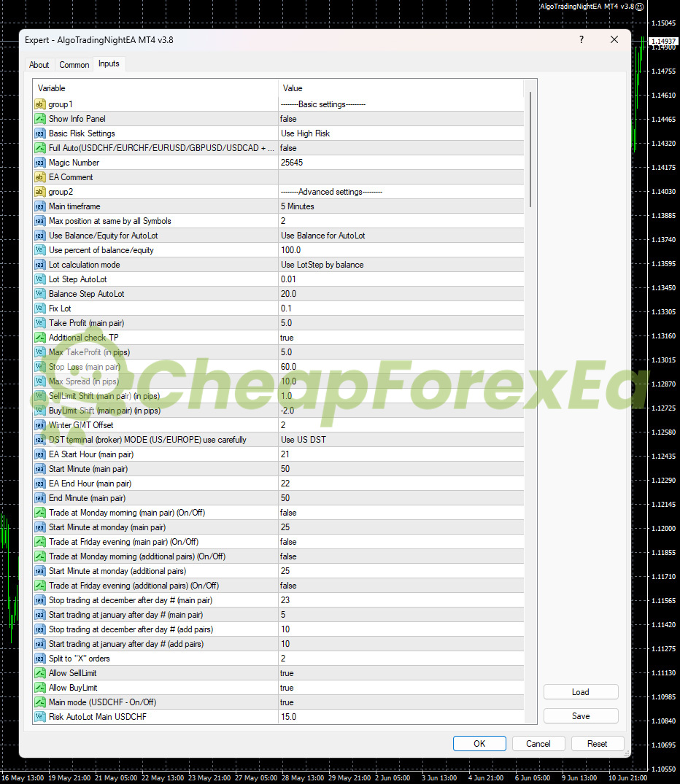
Task: Click the OK button
Action: click(479, 743)
